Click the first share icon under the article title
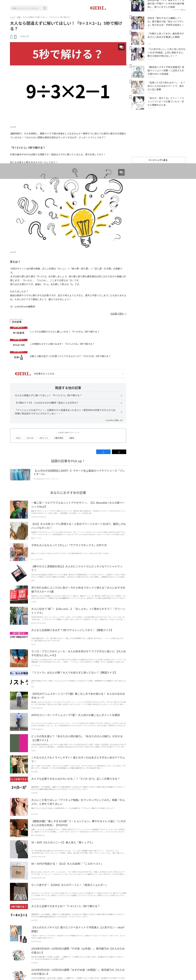This screenshot has width=196, height=980. (x=11, y=37)
